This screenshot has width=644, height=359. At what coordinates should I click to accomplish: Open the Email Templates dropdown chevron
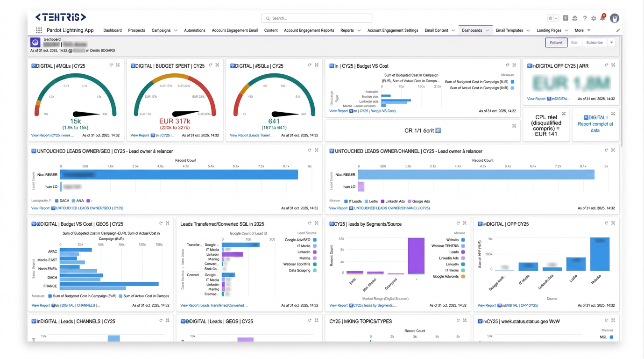pos(528,30)
